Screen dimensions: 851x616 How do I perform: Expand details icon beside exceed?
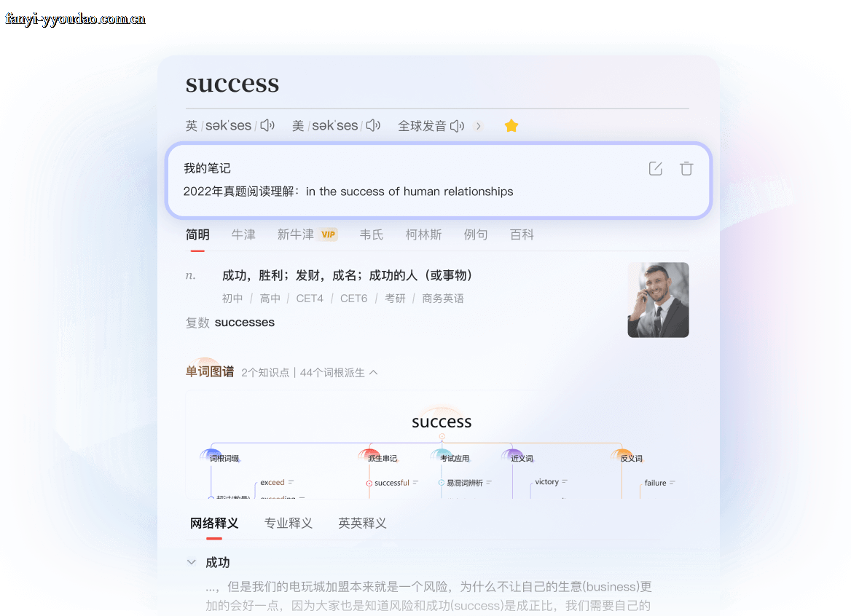coord(291,482)
